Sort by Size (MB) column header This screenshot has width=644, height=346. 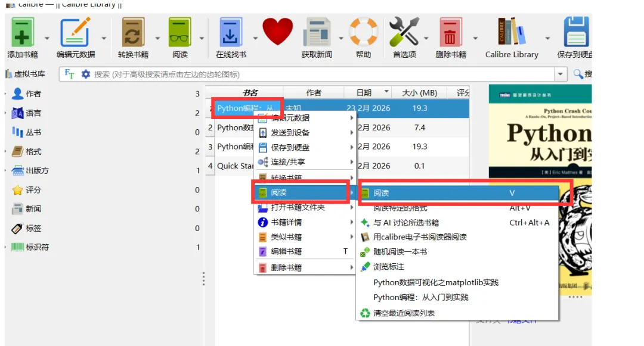(x=419, y=93)
